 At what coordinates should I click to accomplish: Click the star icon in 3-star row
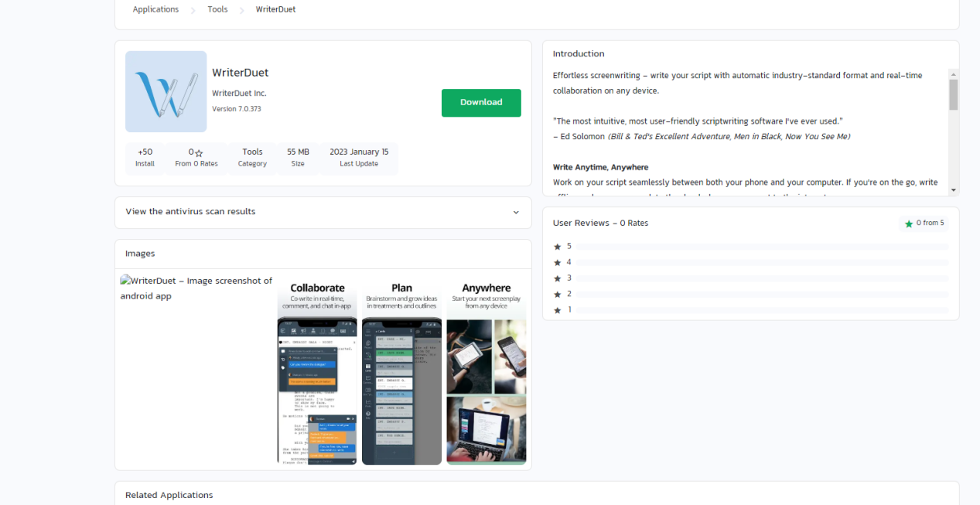[557, 278]
